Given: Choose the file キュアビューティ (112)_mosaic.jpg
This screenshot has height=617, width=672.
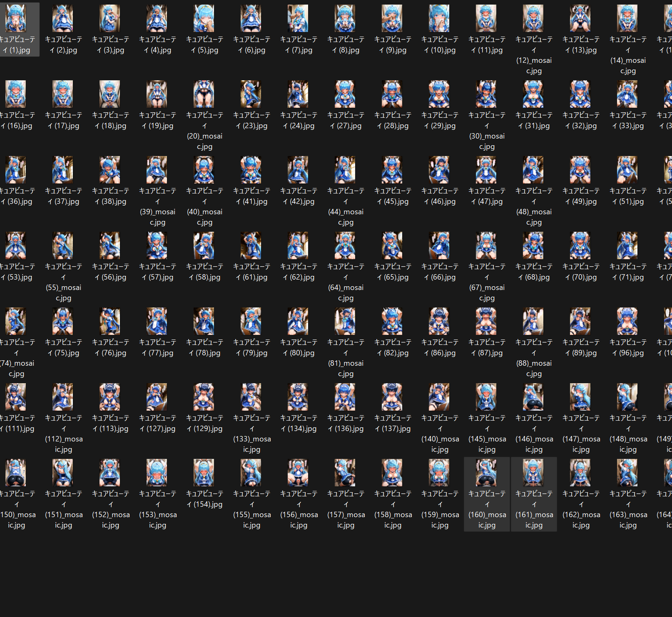Looking at the screenshot, I should [63, 419].
